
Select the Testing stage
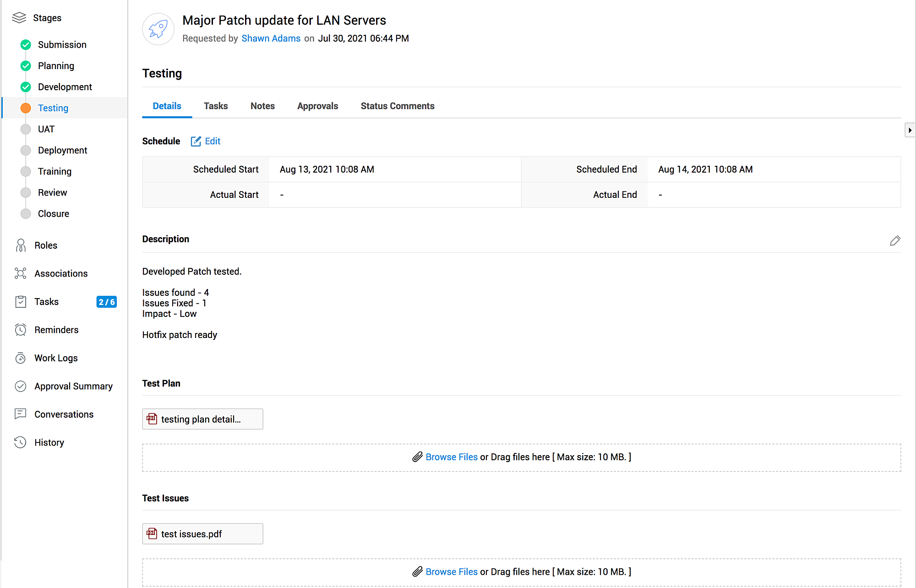pos(53,108)
